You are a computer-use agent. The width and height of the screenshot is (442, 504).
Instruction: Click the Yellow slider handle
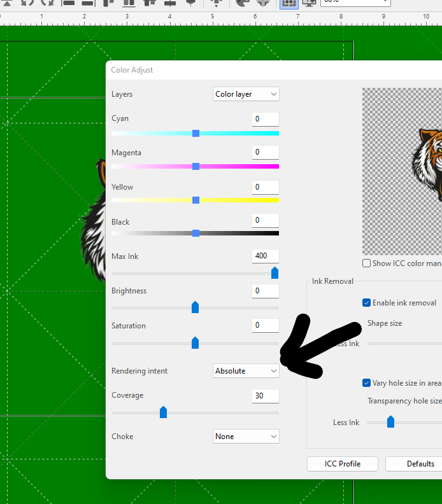(x=196, y=200)
